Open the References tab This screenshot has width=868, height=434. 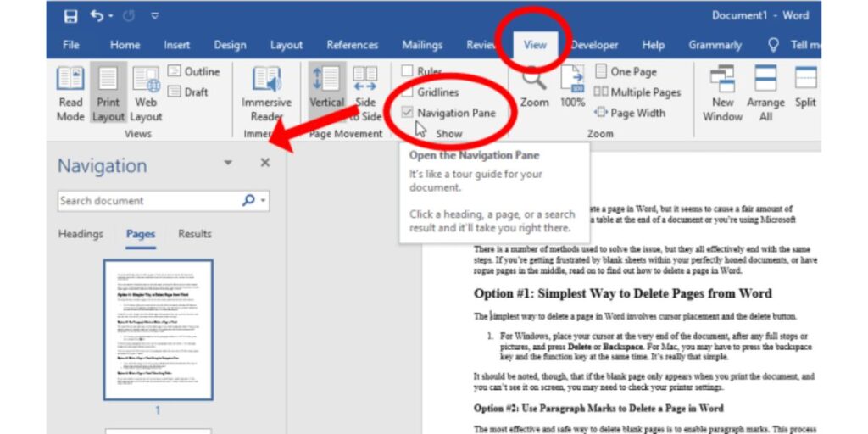pyautogui.click(x=352, y=46)
